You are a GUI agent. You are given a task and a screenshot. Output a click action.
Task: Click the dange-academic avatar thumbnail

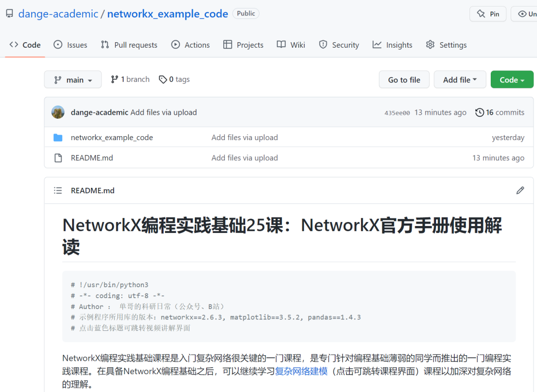(58, 112)
